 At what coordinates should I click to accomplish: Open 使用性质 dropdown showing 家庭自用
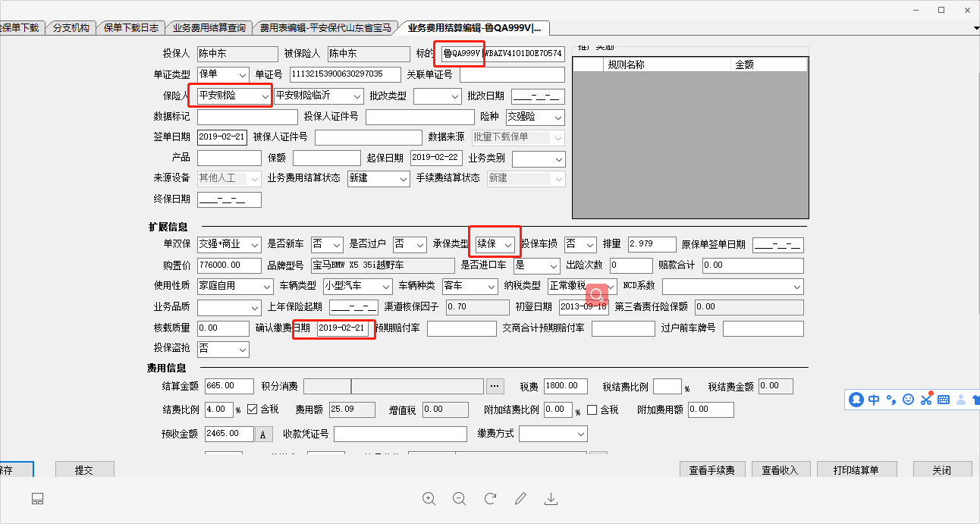[x=235, y=287]
